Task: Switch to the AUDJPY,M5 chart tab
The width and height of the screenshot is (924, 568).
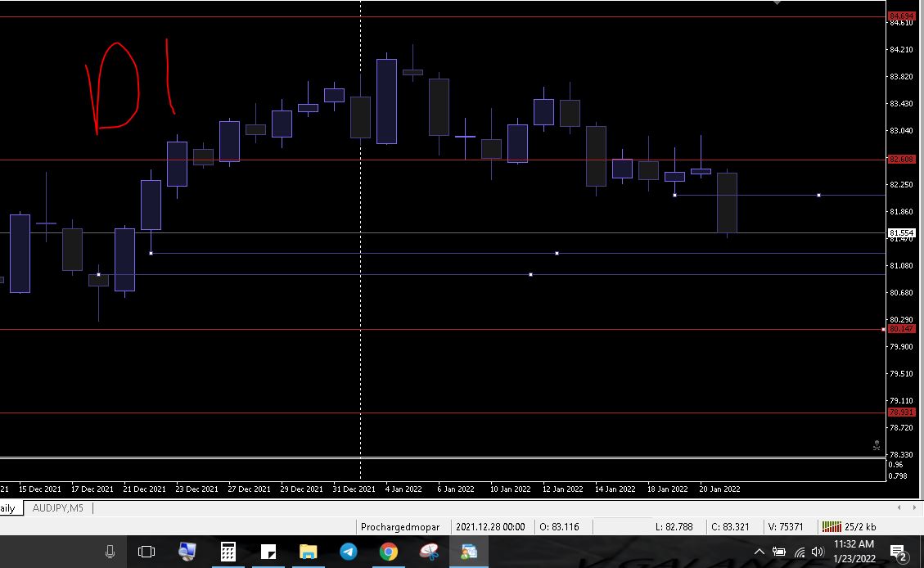Action: point(57,508)
